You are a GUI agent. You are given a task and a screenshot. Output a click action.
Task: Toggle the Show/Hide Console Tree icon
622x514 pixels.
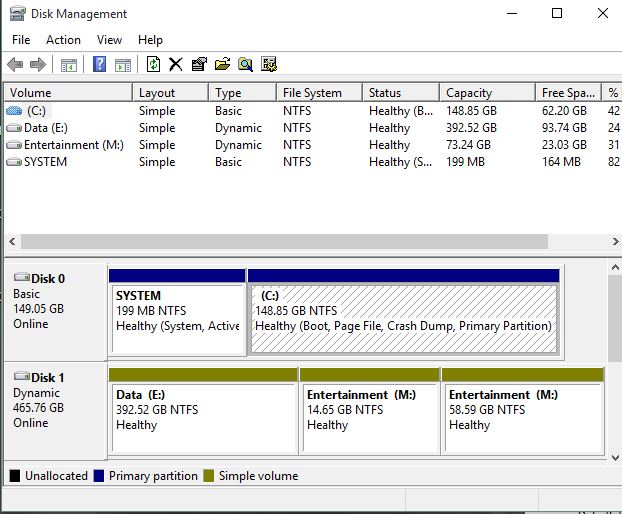(x=69, y=65)
